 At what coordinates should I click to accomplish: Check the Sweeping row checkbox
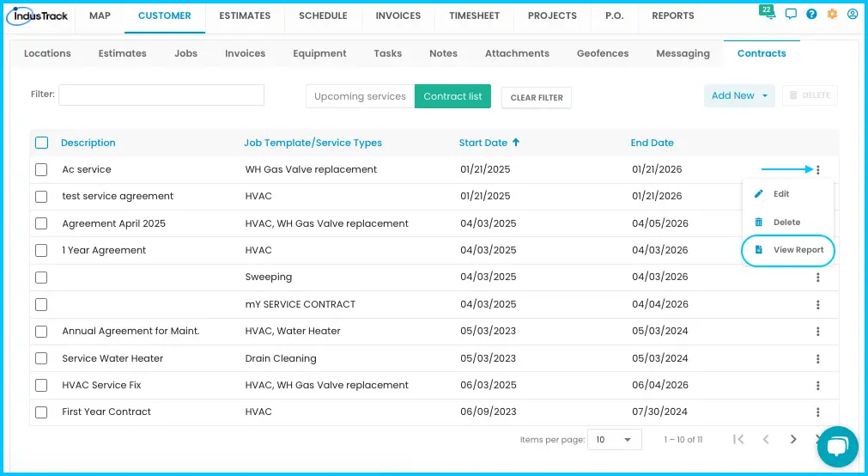pos(41,277)
